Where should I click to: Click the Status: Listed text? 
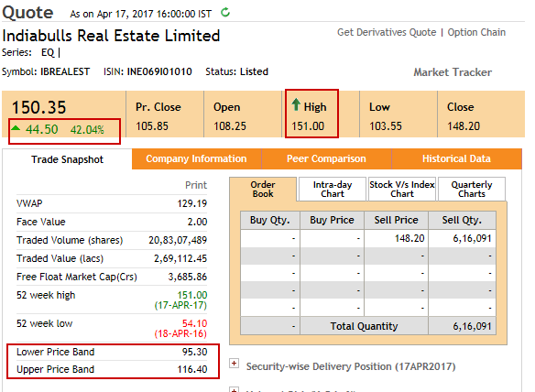pos(236,71)
